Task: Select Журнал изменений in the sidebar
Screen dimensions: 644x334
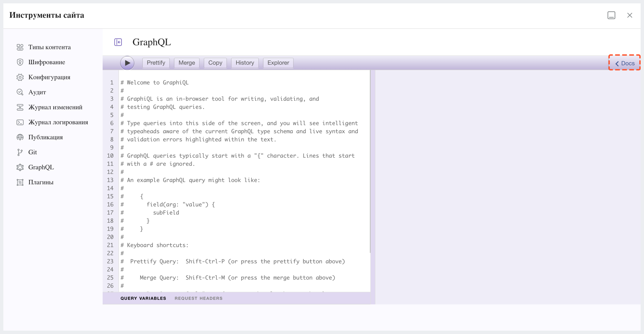Action: (x=55, y=107)
